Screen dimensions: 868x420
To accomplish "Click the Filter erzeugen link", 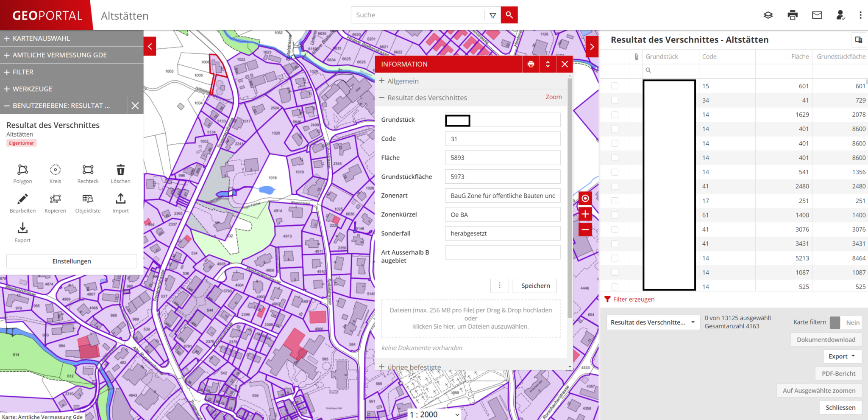I will click(634, 299).
